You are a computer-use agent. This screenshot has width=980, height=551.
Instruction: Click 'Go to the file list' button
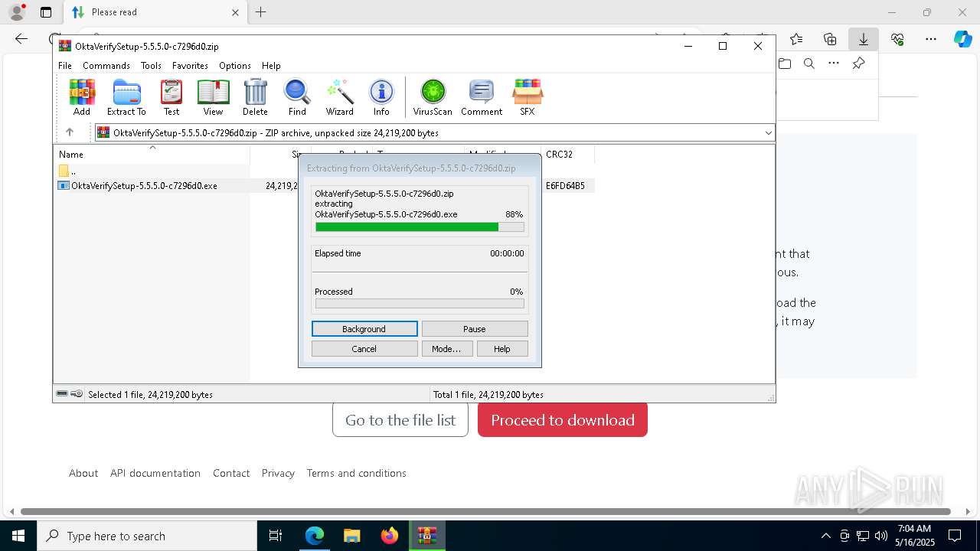coord(400,420)
